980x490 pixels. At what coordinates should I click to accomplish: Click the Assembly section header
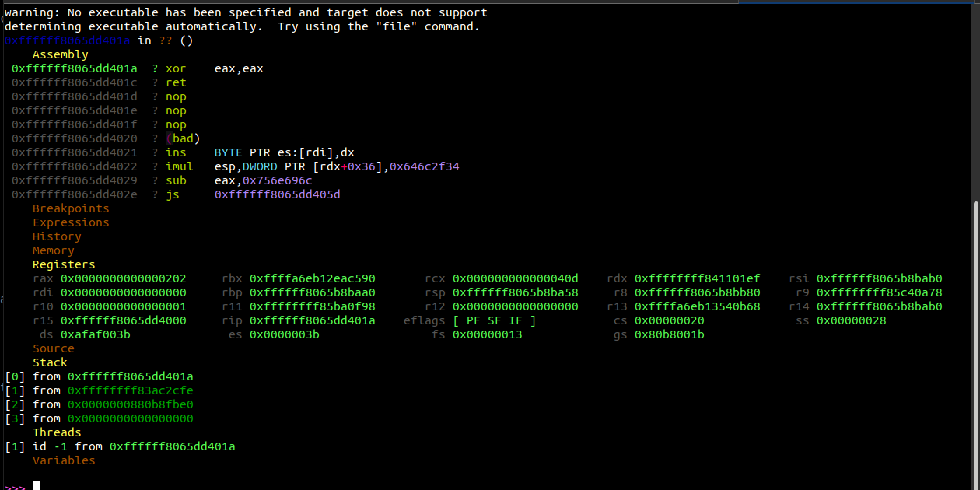pyautogui.click(x=60, y=54)
